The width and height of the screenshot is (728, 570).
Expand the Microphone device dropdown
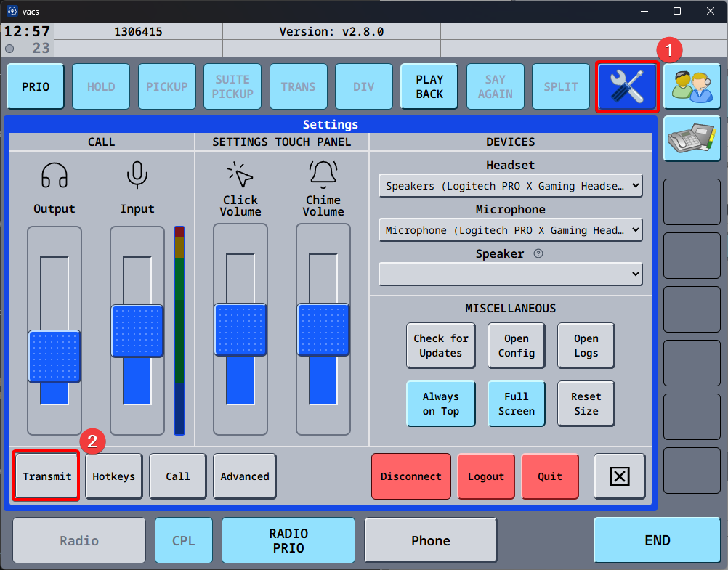tap(510, 229)
